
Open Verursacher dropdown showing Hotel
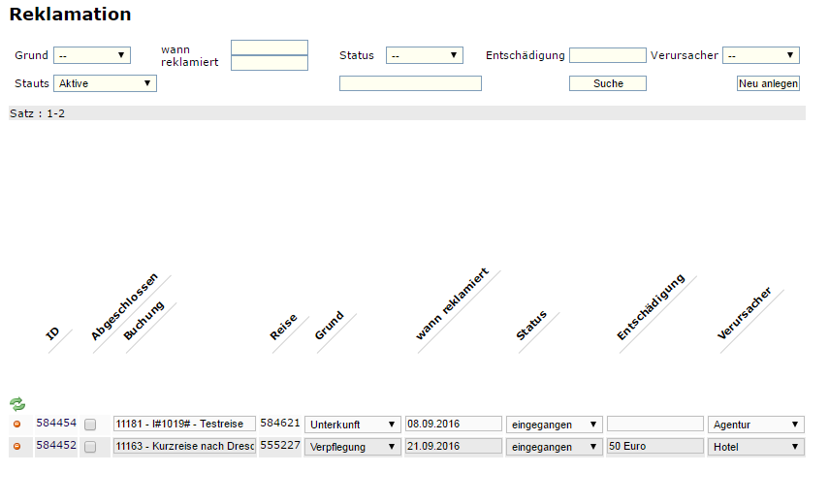point(755,447)
